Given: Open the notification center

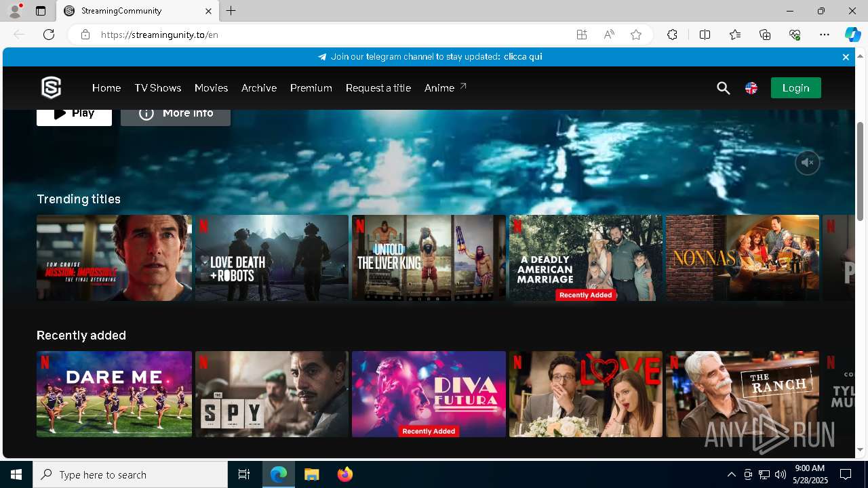Looking at the screenshot, I should tap(846, 474).
